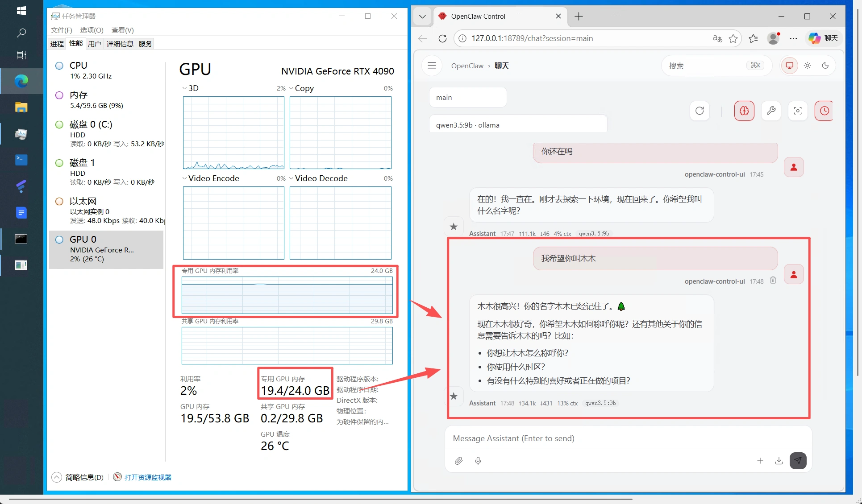Switch to Microsoft Edge in taskbar
862x504 pixels.
[21, 81]
